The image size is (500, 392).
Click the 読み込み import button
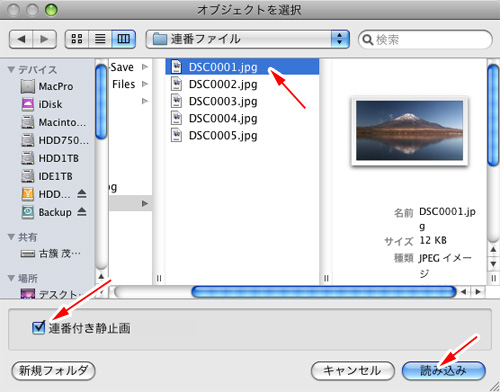[x=443, y=371]
